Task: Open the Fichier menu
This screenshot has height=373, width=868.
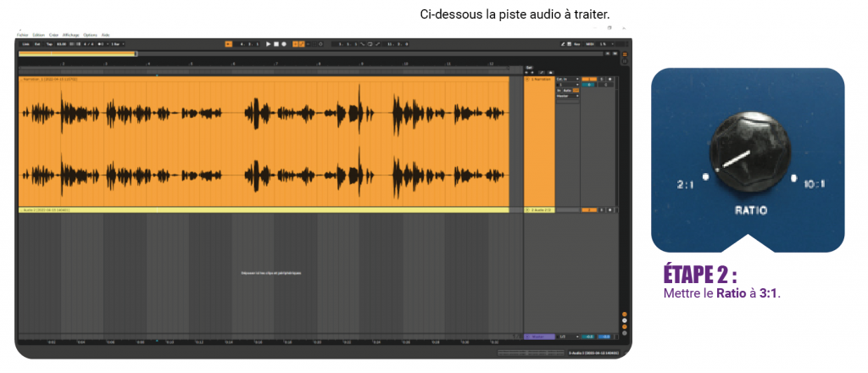Action: (23, 35)
